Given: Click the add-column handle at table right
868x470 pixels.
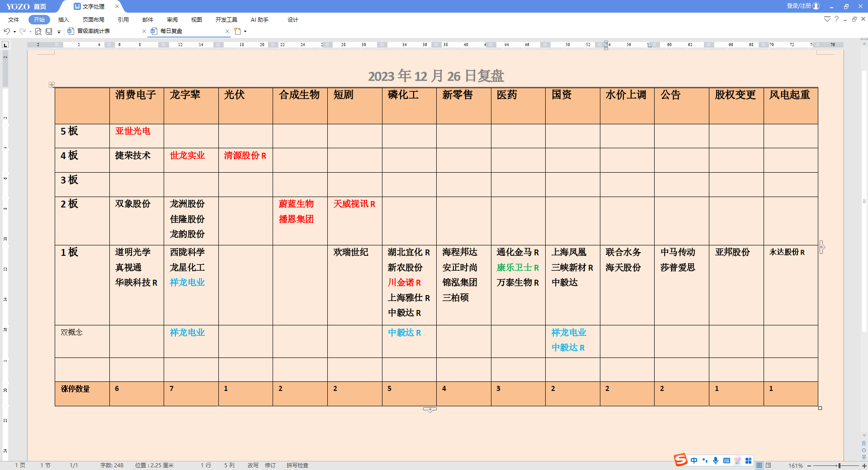Looking at the screenshot, I should (822, 247).
